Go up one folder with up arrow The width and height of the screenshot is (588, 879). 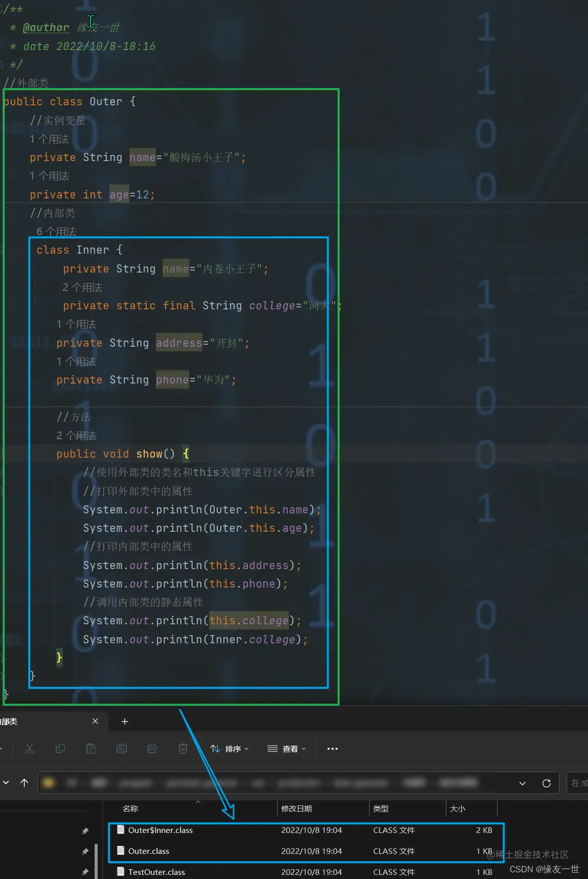pyautogui.click(x=24, y=783)
